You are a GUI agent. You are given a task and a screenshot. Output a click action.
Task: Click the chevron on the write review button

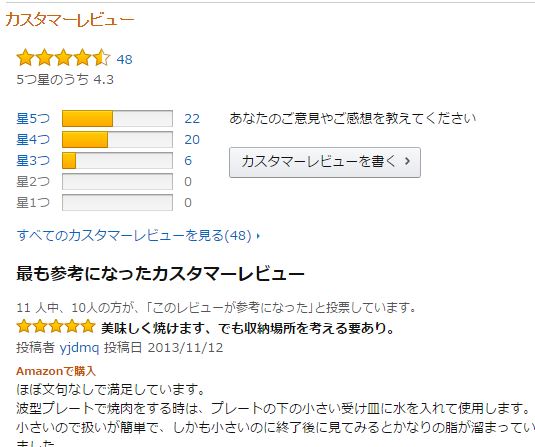pos(407,161)
